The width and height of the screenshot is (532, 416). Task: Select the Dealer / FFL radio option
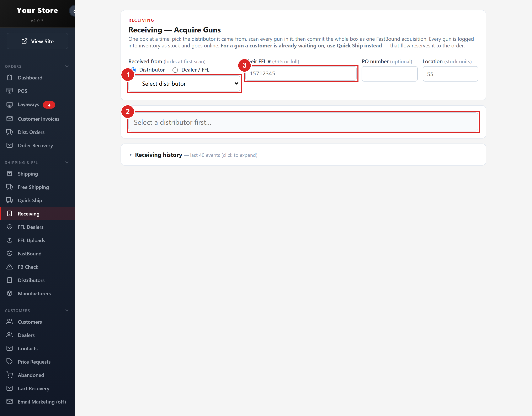pos(175,70)
